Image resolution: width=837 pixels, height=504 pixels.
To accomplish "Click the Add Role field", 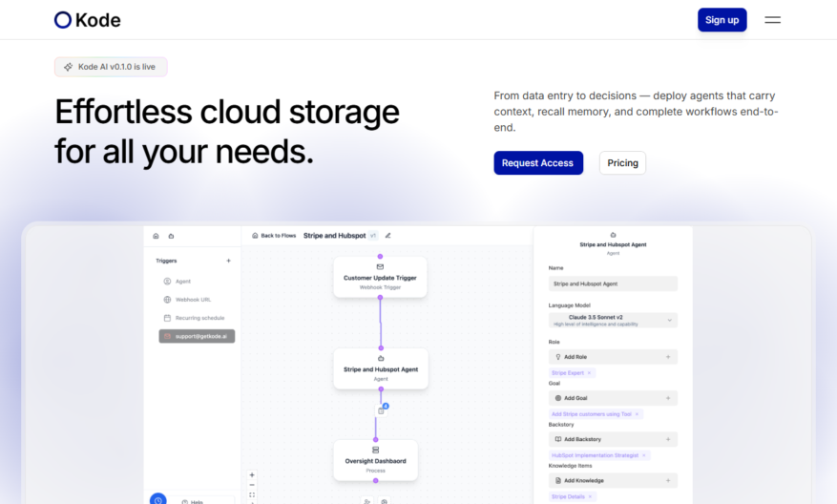I will coord(613,357).
